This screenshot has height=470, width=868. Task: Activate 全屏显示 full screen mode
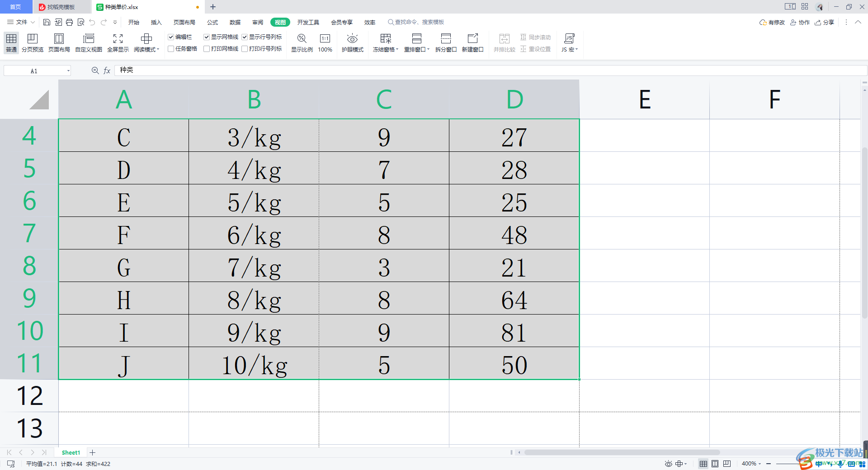coord(118,43)
